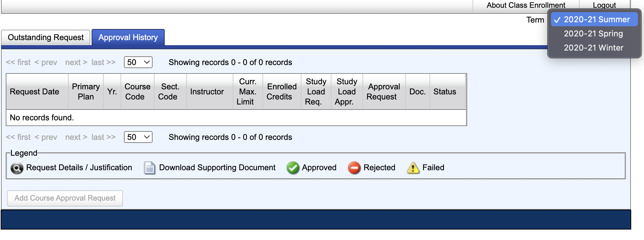
Task: Click the Request Details magnifier legend icon
Action: pyautogui.click(x=17, y=168)
